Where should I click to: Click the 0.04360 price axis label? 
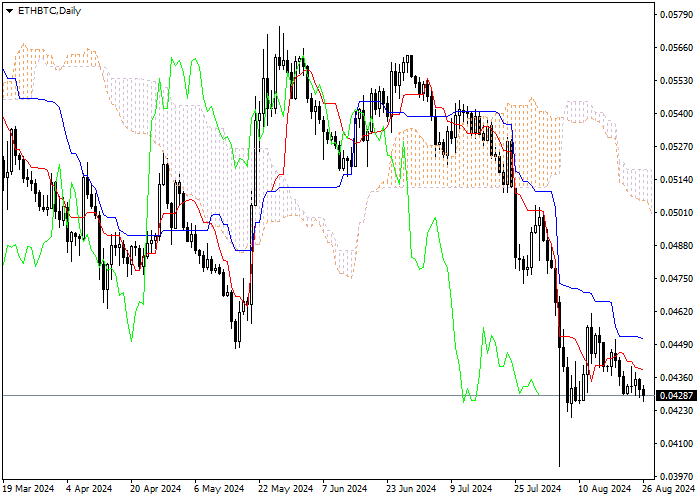[676, 378]
